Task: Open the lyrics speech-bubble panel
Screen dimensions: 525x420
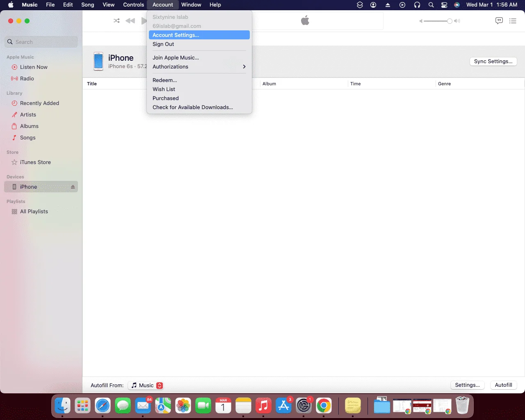Action: (499, 21)
